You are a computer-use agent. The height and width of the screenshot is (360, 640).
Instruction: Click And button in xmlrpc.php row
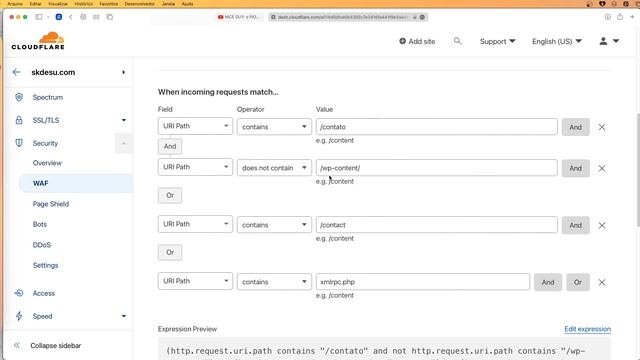(x=548, y=282)
